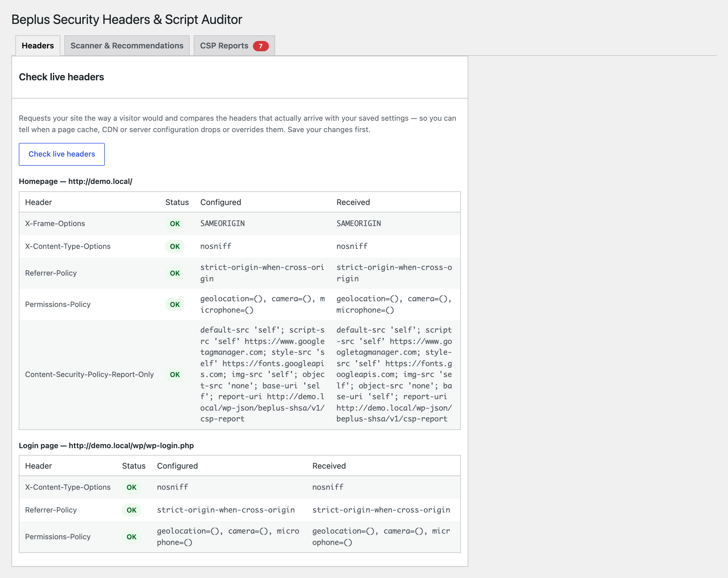Click the Login page wp-login.php heading
The image size is (728, 578).
106,445
